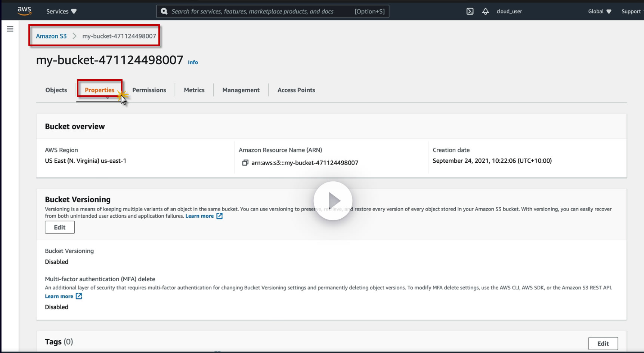The image size is (644, 353).
Task: Open the Support menu
Action: pyautogui.click(x=631, y=11)
